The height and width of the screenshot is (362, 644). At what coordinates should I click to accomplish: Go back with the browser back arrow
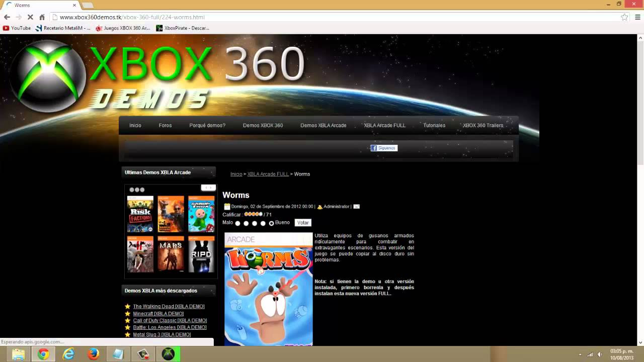coord(7,17)
